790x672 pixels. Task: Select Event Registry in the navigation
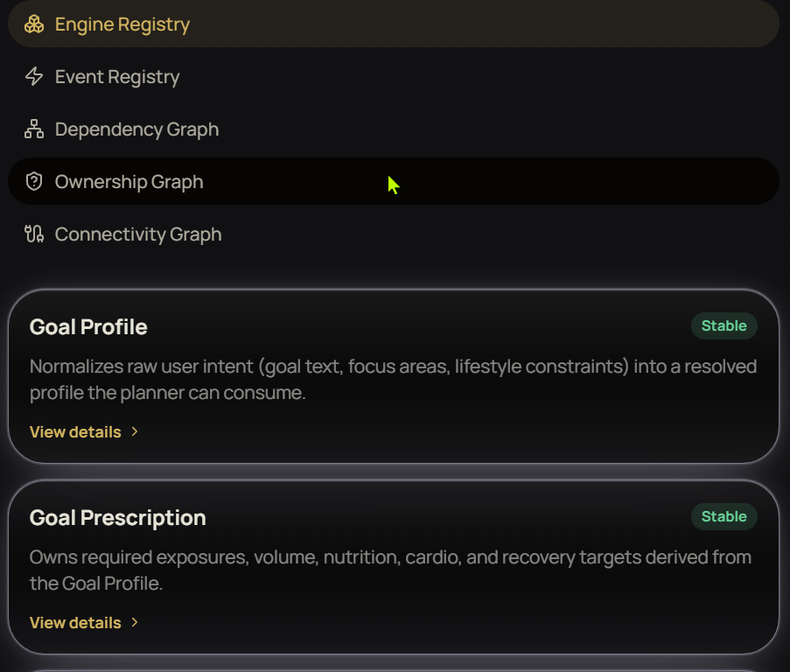point(394,77)
